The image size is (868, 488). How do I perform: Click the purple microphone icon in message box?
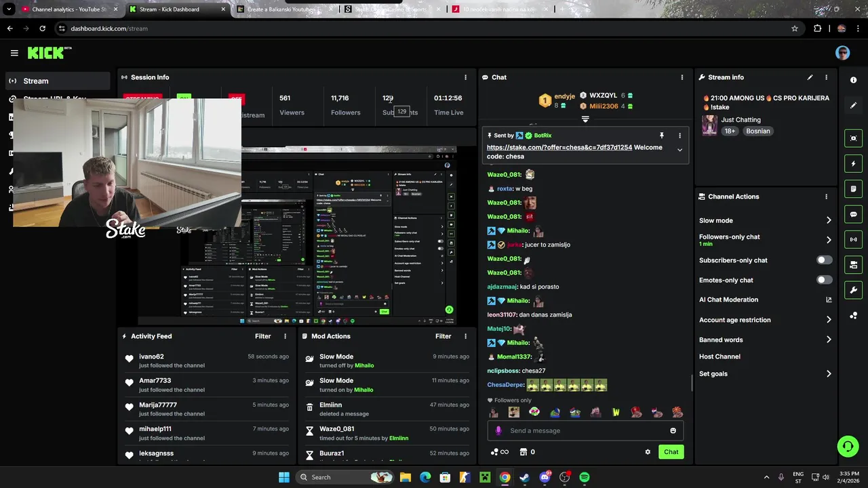click(498, 430)
